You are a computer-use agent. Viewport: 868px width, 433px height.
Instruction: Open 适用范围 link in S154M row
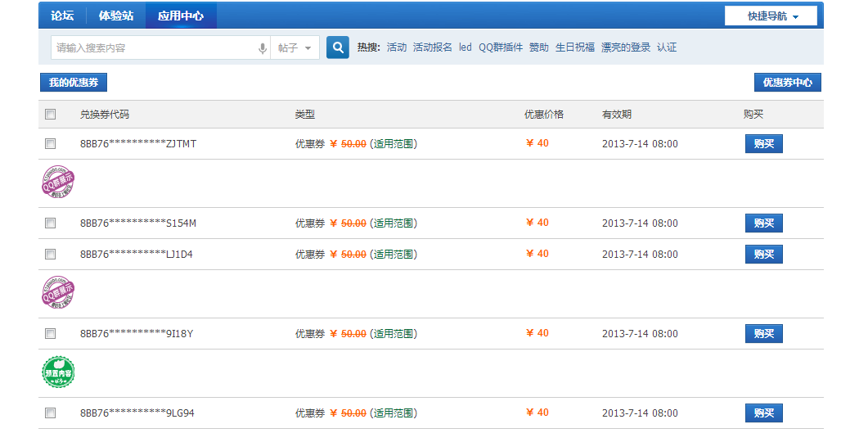[394, 223]
